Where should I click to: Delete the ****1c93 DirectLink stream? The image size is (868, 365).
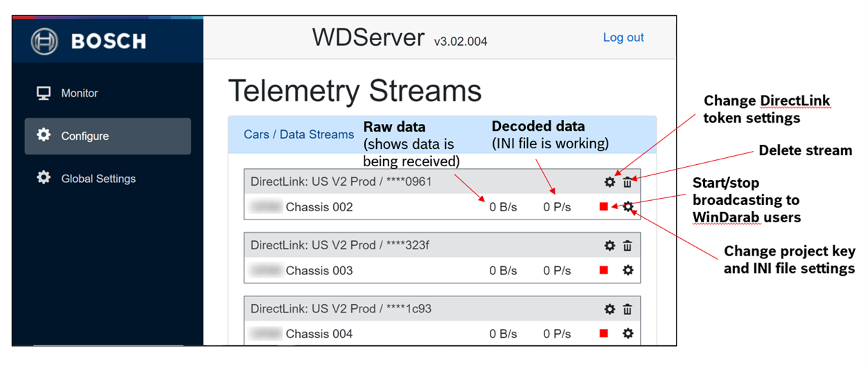(628, 309)
